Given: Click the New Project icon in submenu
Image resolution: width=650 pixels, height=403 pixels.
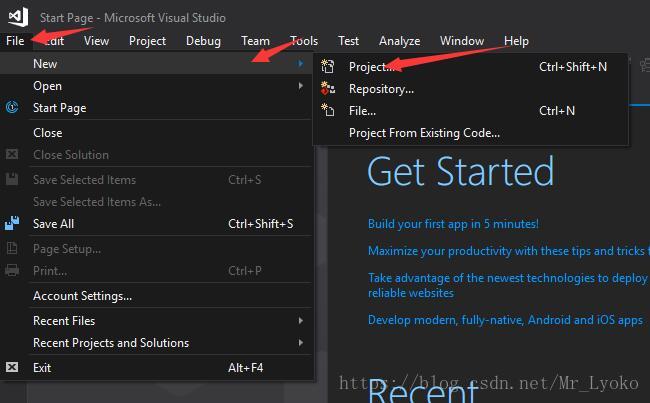Looking at the screenshot, I should (327, 66).
